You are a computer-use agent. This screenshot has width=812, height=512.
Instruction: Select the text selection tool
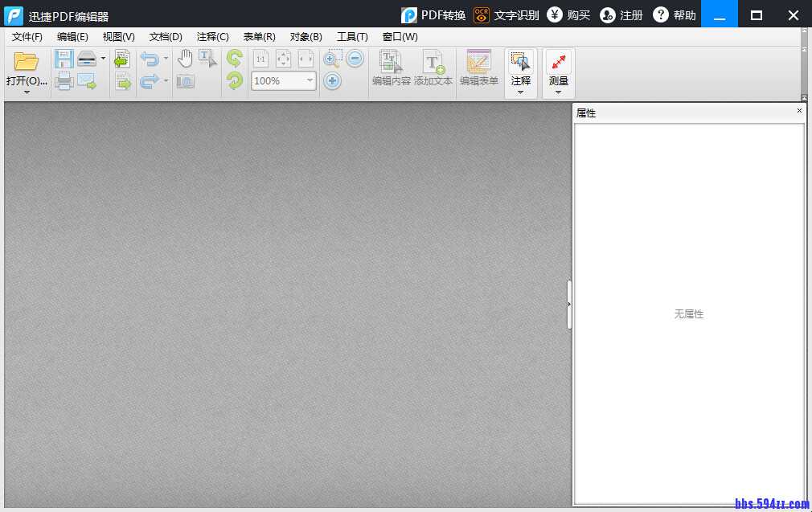point(207,59)
